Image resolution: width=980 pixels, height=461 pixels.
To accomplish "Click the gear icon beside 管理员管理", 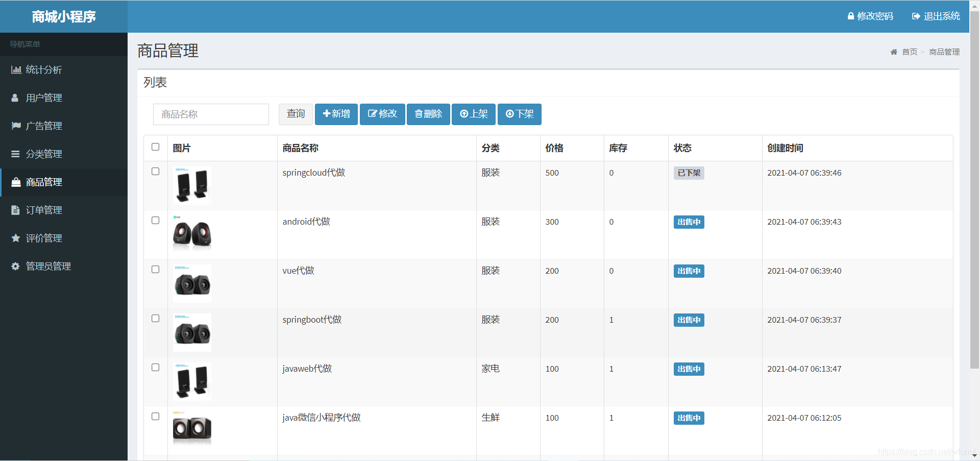I will pos(16,266).
